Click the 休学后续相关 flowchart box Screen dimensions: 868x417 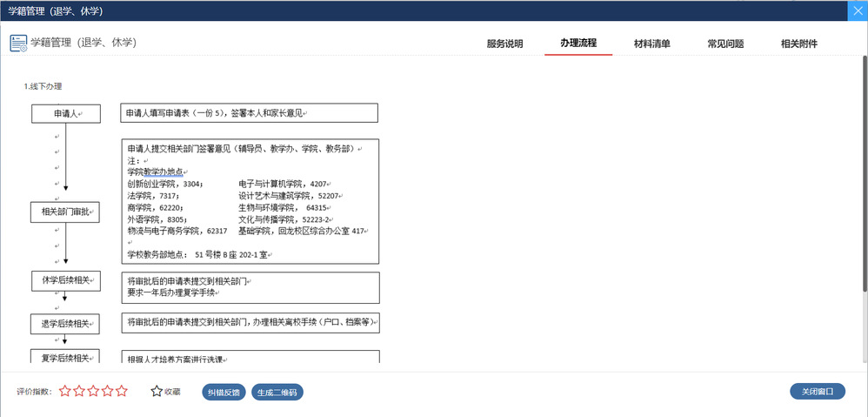click(66, 281)
